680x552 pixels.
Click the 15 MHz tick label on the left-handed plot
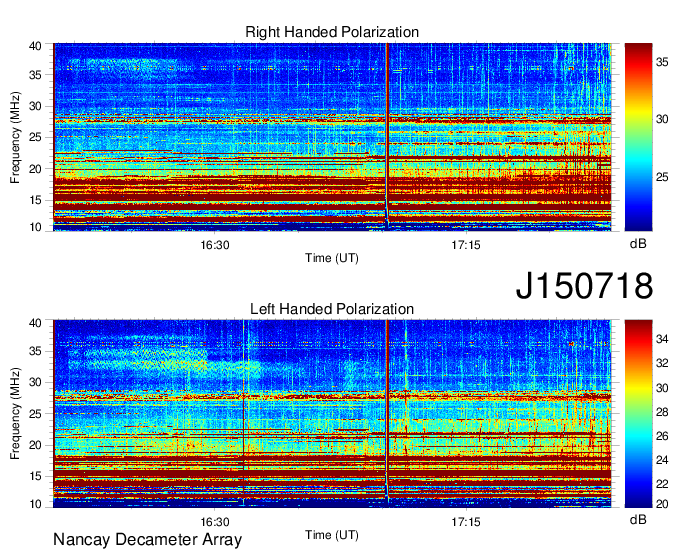coord(36,476)
